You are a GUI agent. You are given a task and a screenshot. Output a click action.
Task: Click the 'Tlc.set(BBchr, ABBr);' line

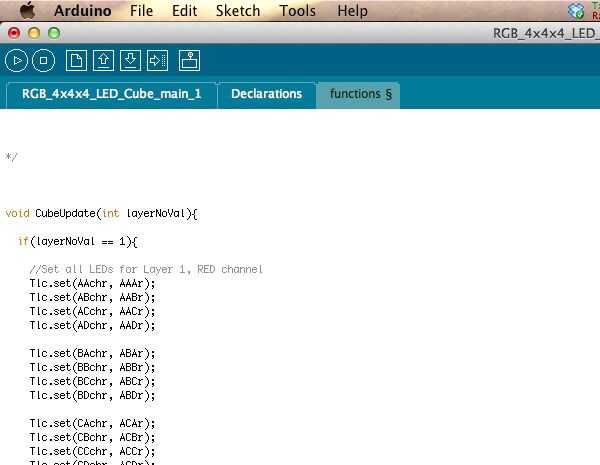tap(93, 367)
